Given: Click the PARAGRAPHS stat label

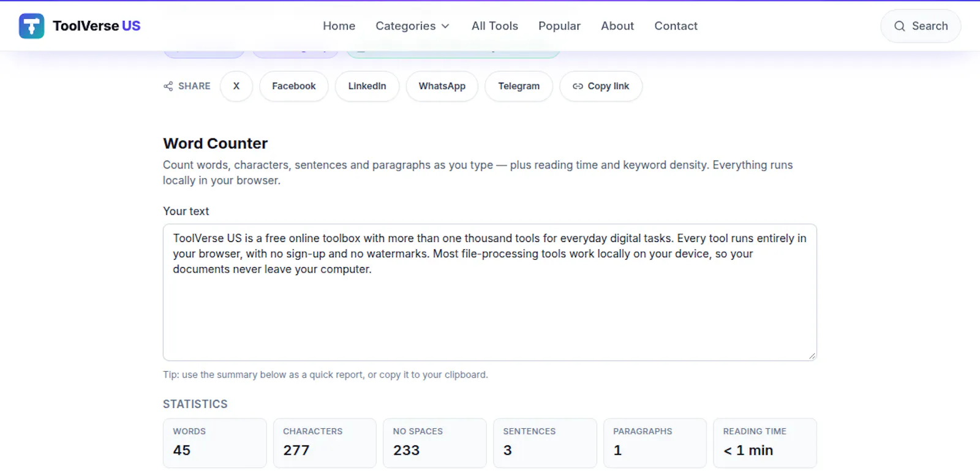Looking at the screenshot, I should point(643,431).
